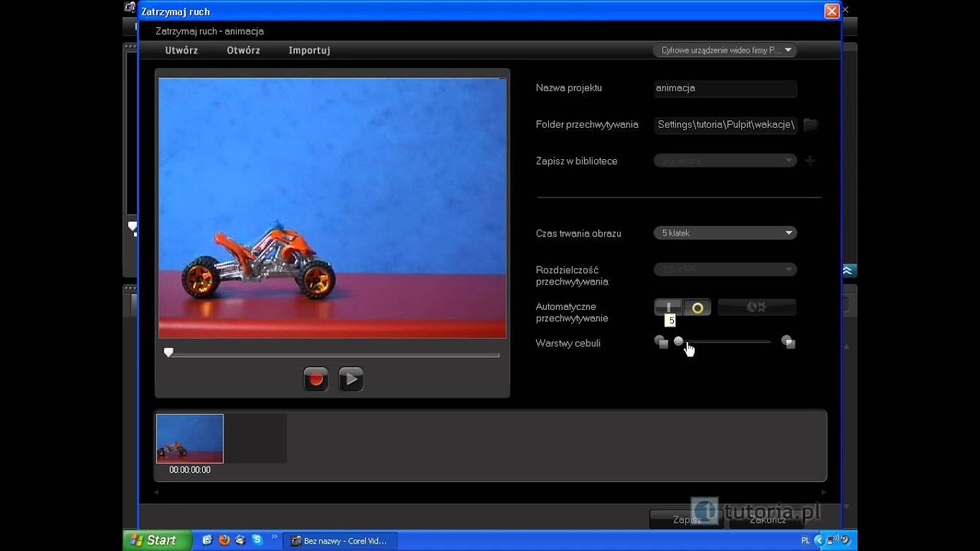
Task: Edit the Nazwa projektu field animacja
Action: (x=725, y=88)
